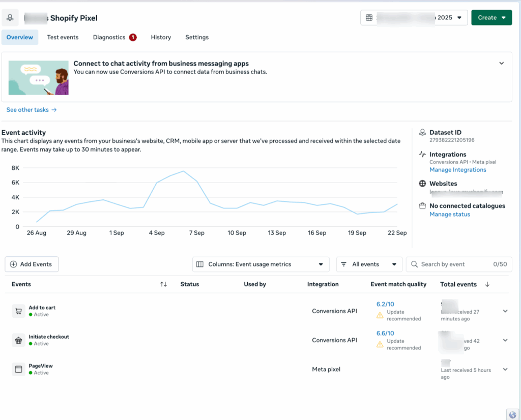Click the Add to cart event icon
This screenshot has width=521, height=420.
pyautogui.click(x=18, y=311)
